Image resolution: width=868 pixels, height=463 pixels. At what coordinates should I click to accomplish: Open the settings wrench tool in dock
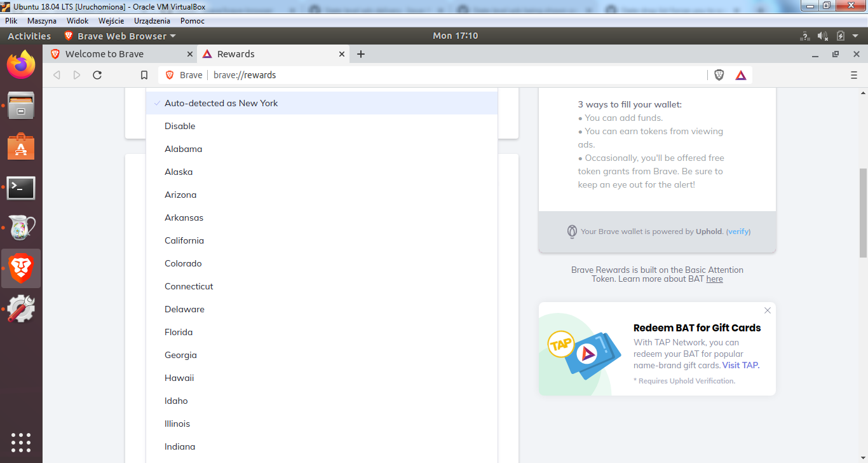pos(21,309)
